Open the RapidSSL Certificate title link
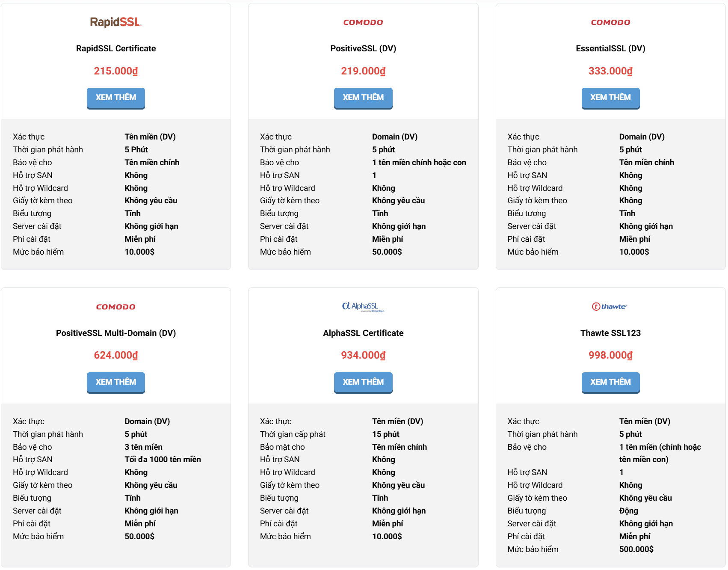The width and height of the screenshot is (728, 570). (x=116, y=48)
